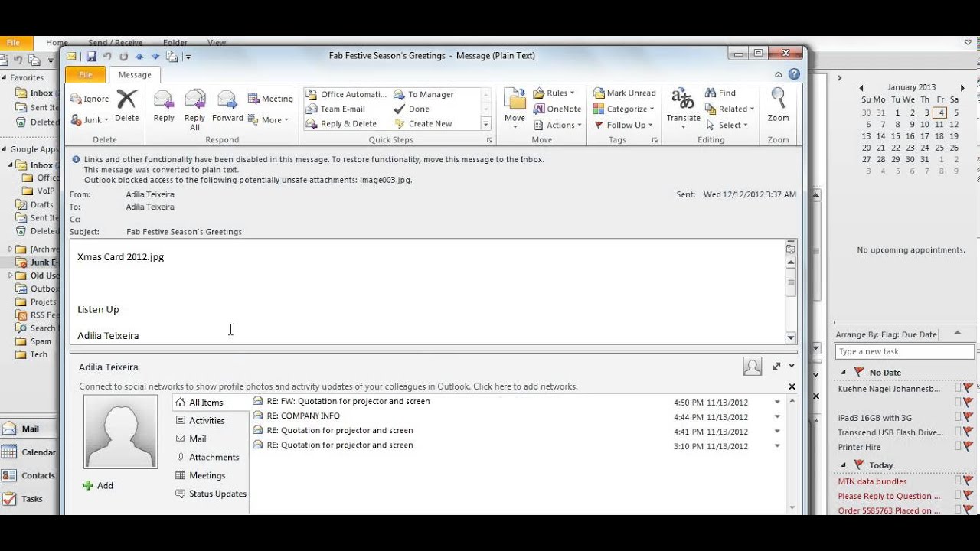
Task: Check off Printer Hire task
Action: coord(958,447)
